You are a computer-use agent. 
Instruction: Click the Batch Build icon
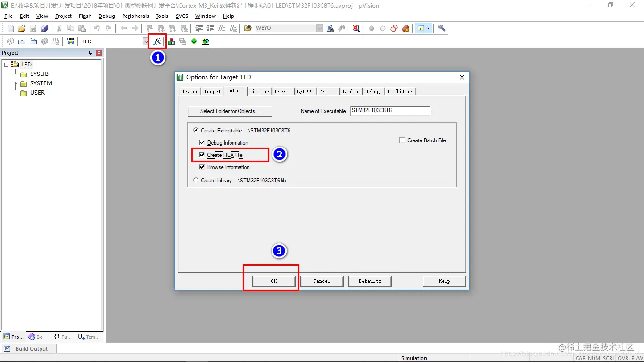click(x=44, y=41)
